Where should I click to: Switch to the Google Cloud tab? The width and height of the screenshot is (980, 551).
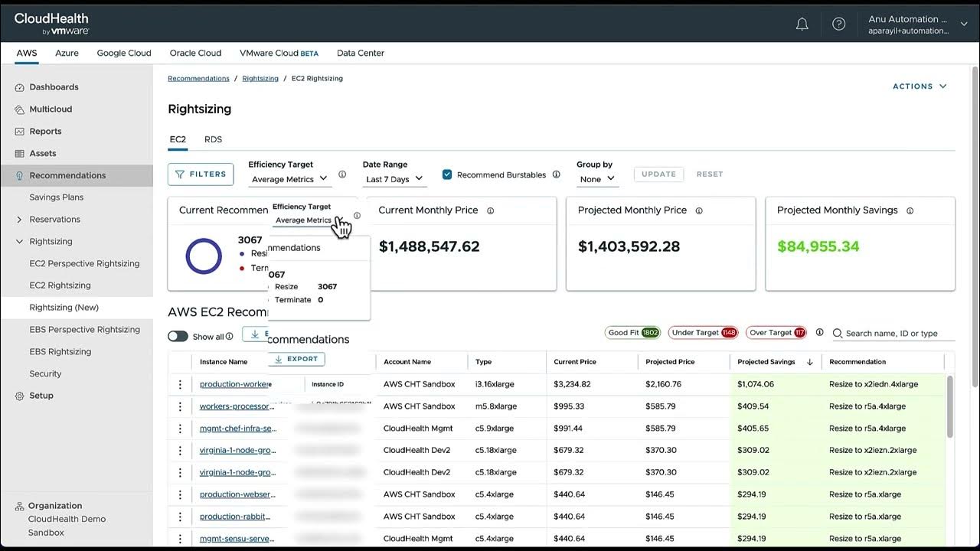click(124, 53)
